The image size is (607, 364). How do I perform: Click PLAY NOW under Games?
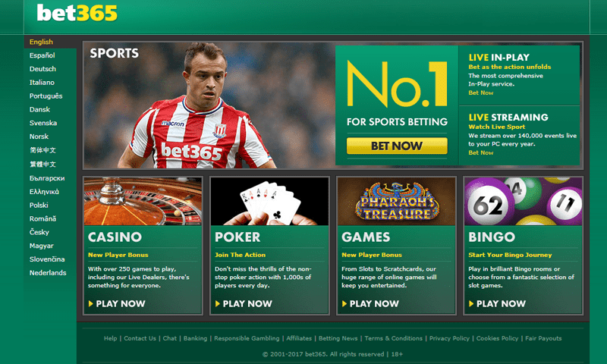click(x=370, y=303)
